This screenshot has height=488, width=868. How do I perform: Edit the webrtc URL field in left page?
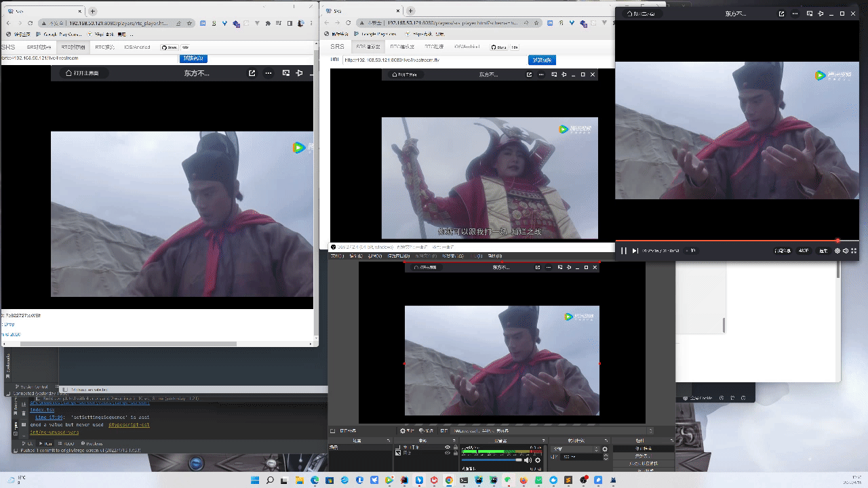click(x=88, y=58)
